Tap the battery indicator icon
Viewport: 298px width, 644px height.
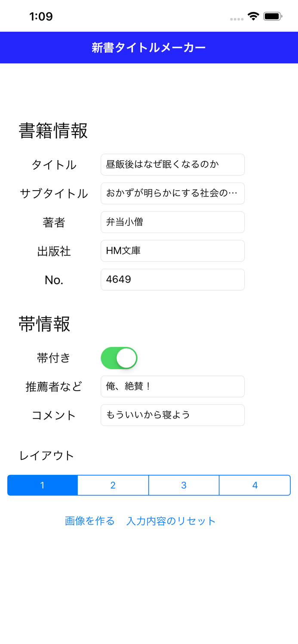(x=273, y=15)
